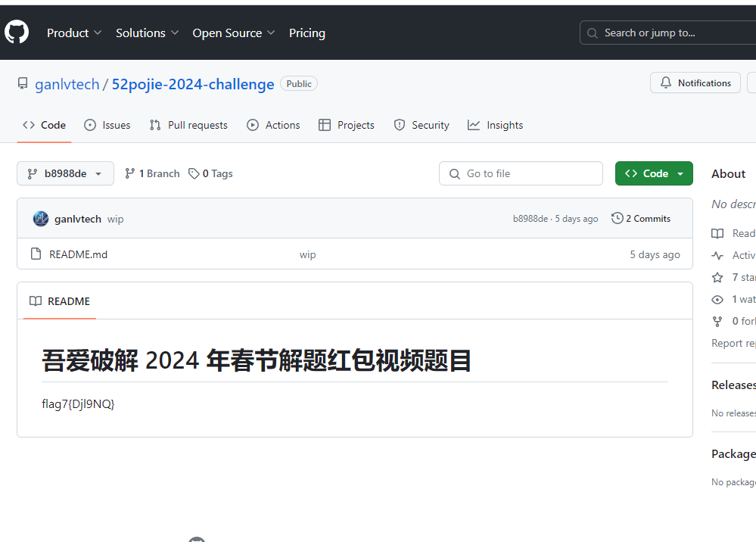Focus the Search or jump to field
The image size is (756, 542).
pyautogui.click(x=667, y=33)
